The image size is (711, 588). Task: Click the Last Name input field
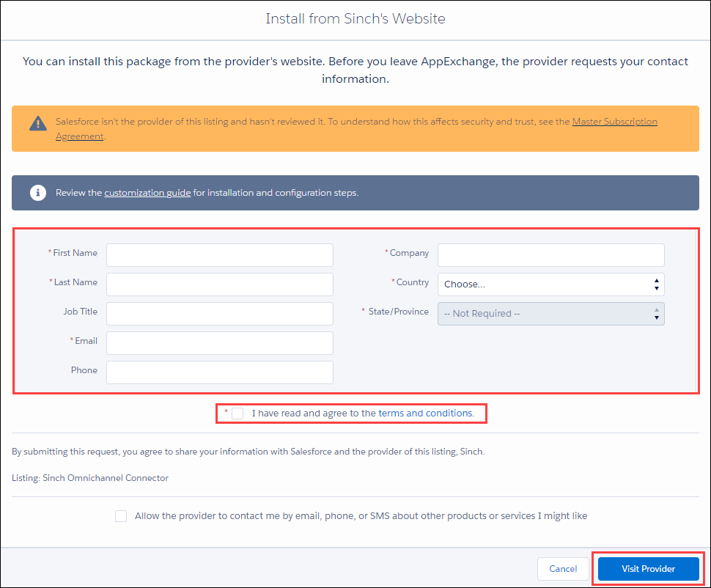[x=219, y=284]
